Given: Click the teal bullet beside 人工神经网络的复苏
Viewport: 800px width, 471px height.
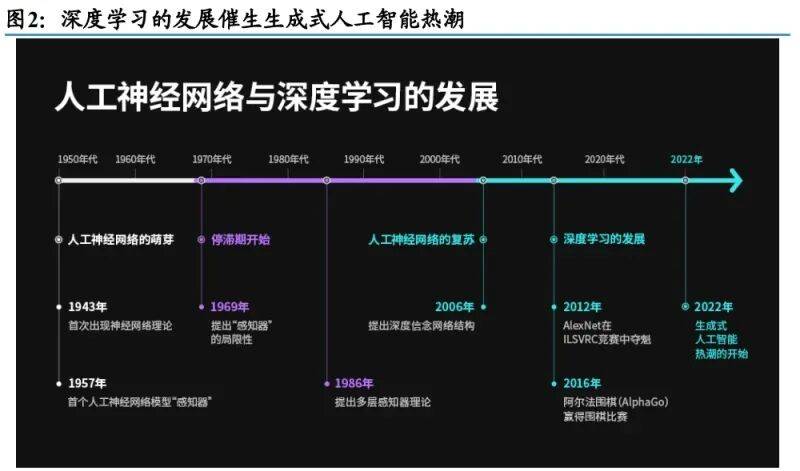Looking at the screenshot, I should (483, 240).
